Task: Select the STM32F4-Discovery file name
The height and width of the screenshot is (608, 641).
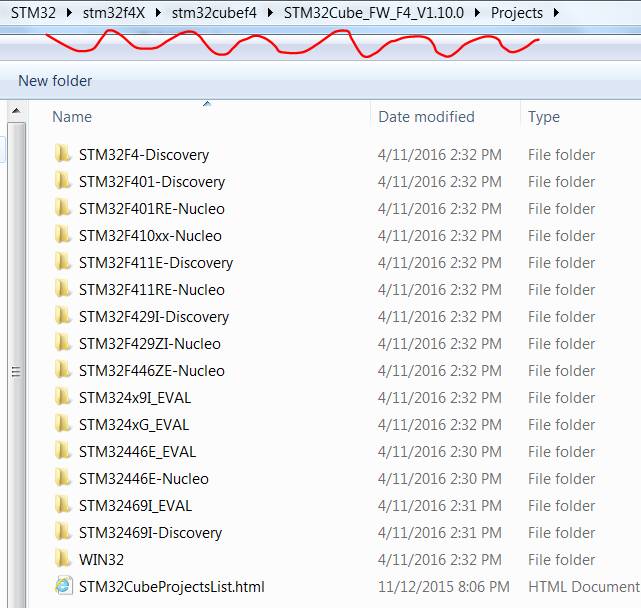Action: click(144, 155)
